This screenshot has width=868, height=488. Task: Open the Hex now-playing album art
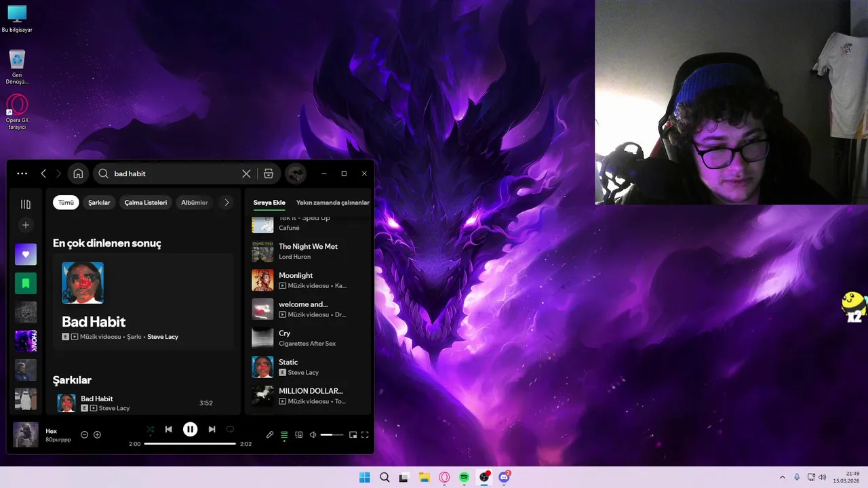click(x=26, y=435)
